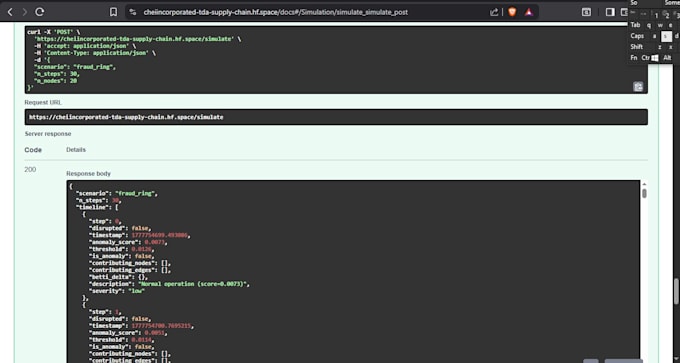Viewport: 680px width, 363px height.
Task: Click the a key on keyboard
Action: coord(654,36)
